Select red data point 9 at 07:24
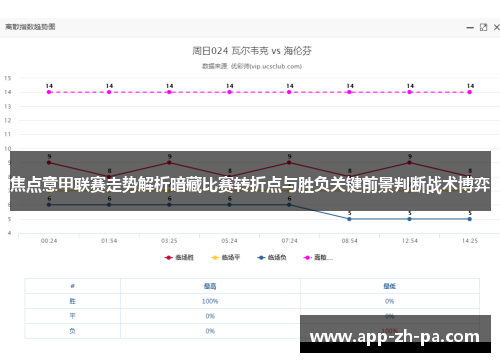This screenshot has width=500, height=362. (x=289, y=163)
